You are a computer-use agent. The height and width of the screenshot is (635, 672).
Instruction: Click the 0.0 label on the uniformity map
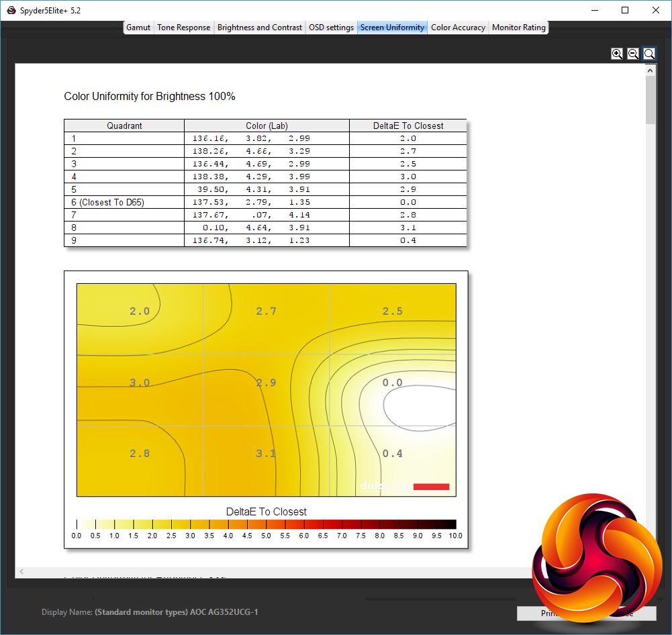click(x=393, y=382)
